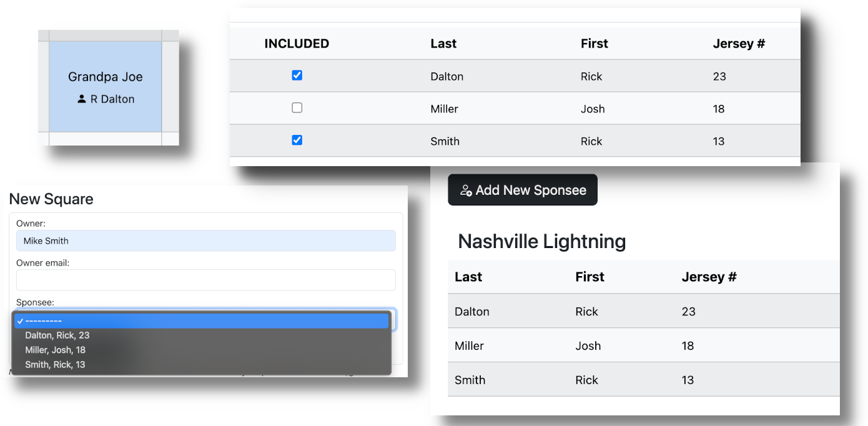The height and width of the screenshot is (426, 868).
Task: Select the Miller row in Nashville Lightning table
Action: click(643, 346)
